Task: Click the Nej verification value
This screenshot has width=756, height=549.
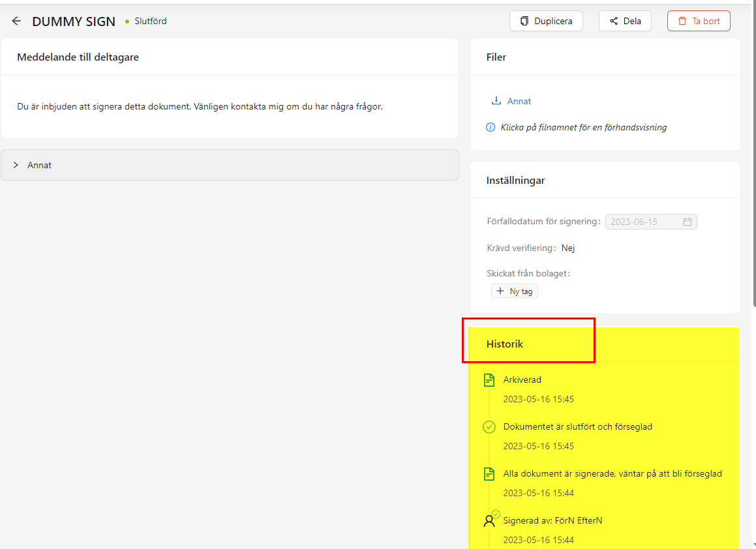Action: pos(568,248)
